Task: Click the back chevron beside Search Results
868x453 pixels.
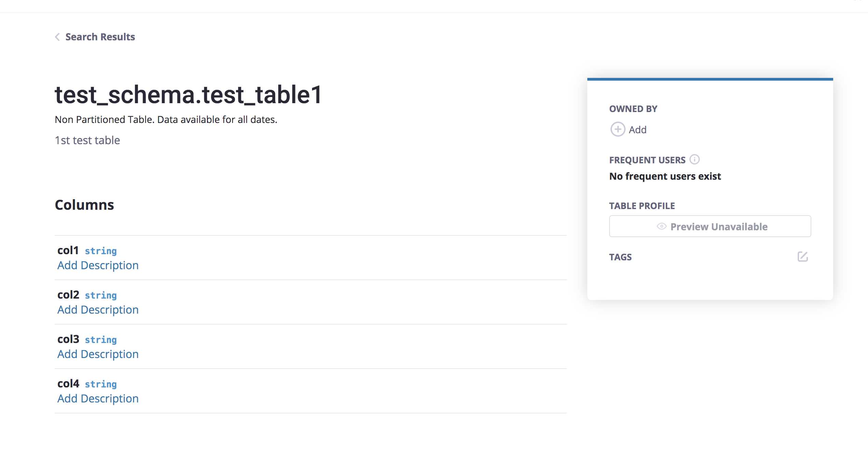Action: 57,37
